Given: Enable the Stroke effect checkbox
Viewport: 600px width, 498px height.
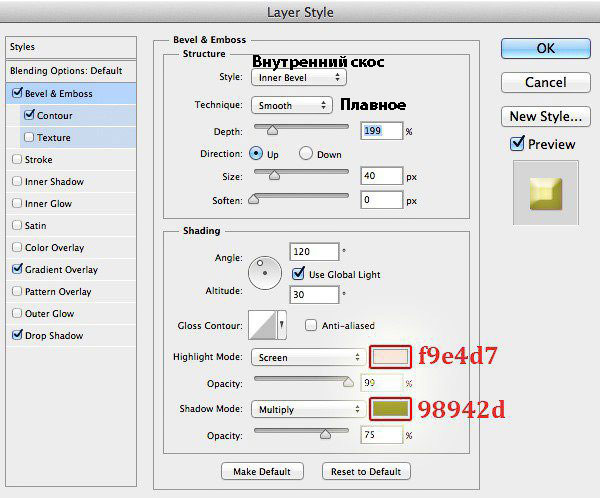Looking at the screenshot, I should (17, 159).
